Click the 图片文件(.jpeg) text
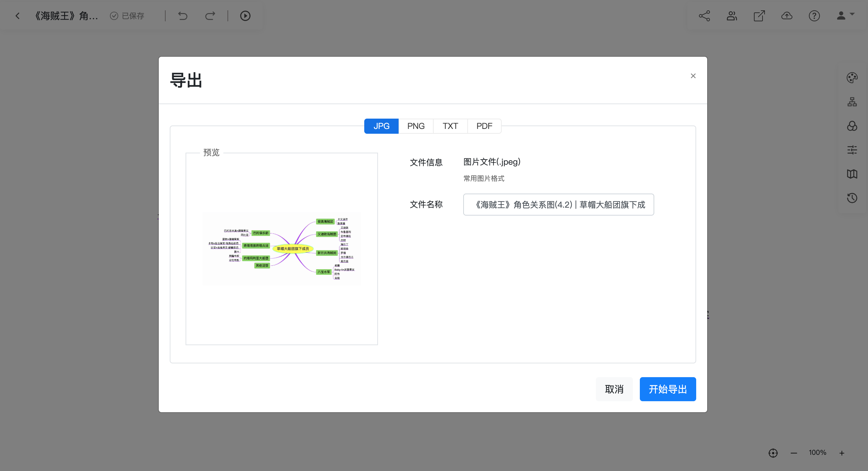This screenshot has width=868, height=471. (x=492, y=162)
